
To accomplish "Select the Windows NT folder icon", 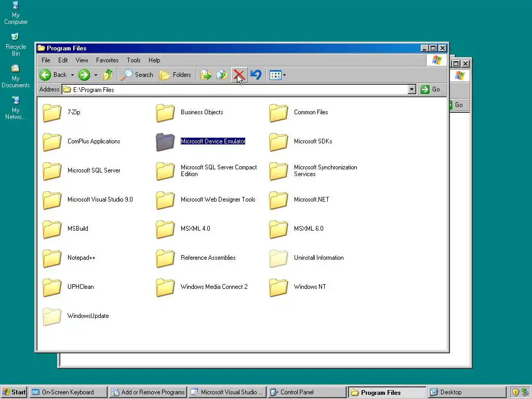I will (278, 287).
